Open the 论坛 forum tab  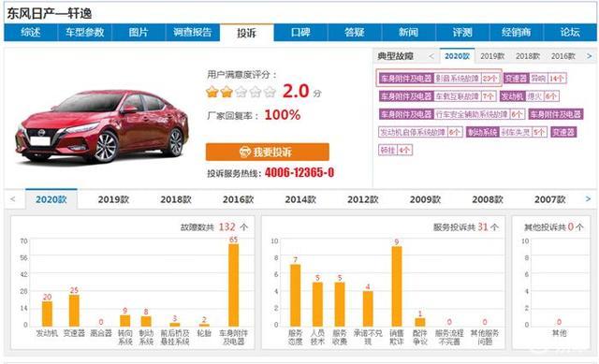pos(570,33)
